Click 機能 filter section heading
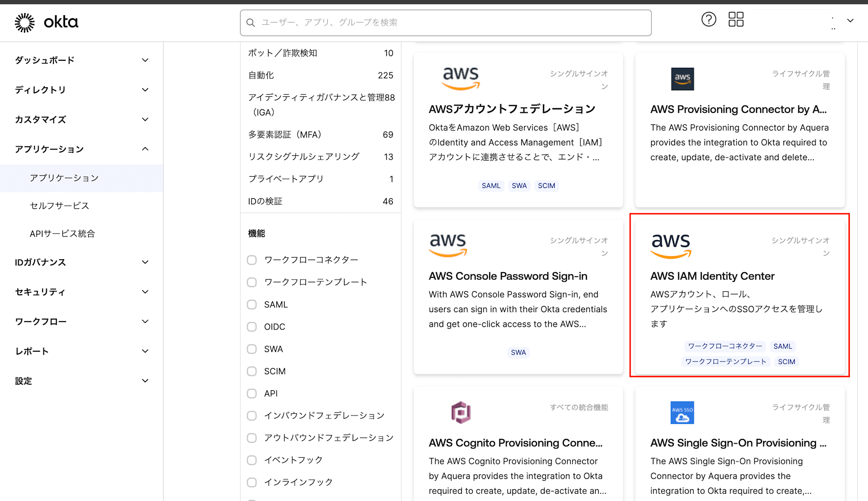This screenshot has width=868, height=501. pos(256,234)
